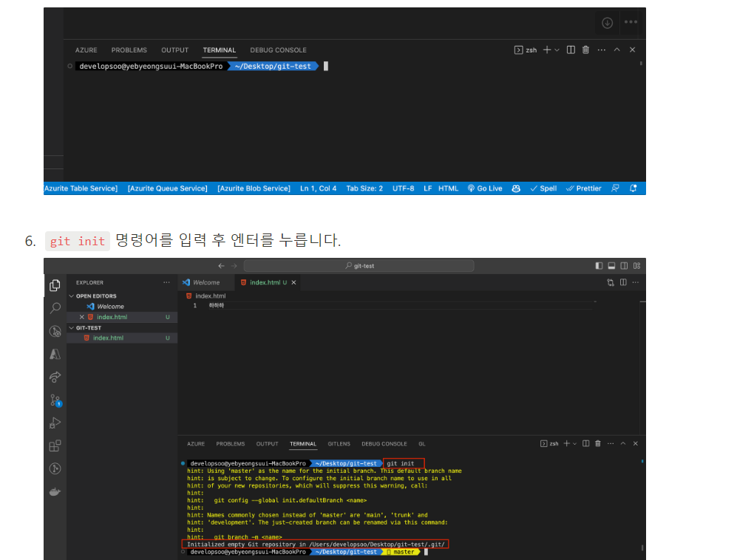
Task: Open more actions ellipsis in lower terminal toolbar
Action: point(611,443)
